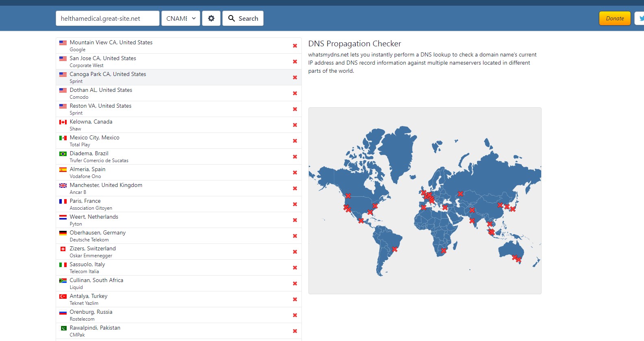Click the United Kingdom flag icon
The width and height of the screenshot is (644, 341).
pyautogui.click(x=63, y=185)
